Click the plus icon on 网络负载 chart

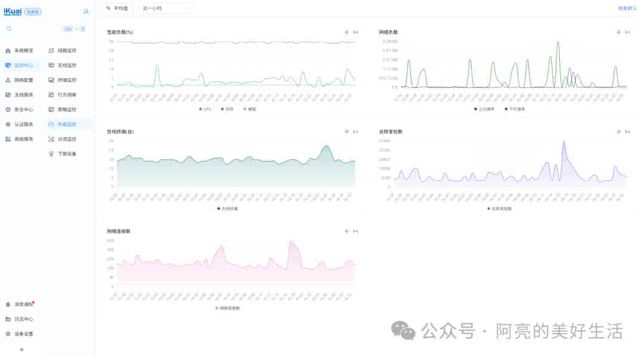618,32
